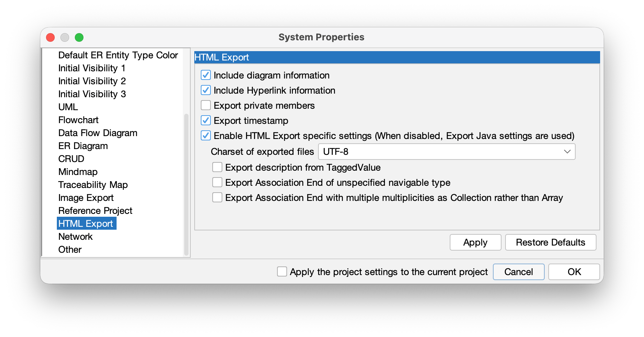Enable applying project settings to current project
This screenshot has height=337, width=644.
point(281,272)
